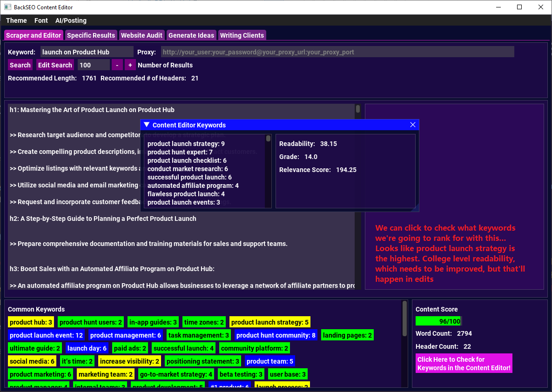Click the 'go-to-market strategy: 4' keyword tag
Screen dimensions: 552x392
click(176, 374)
